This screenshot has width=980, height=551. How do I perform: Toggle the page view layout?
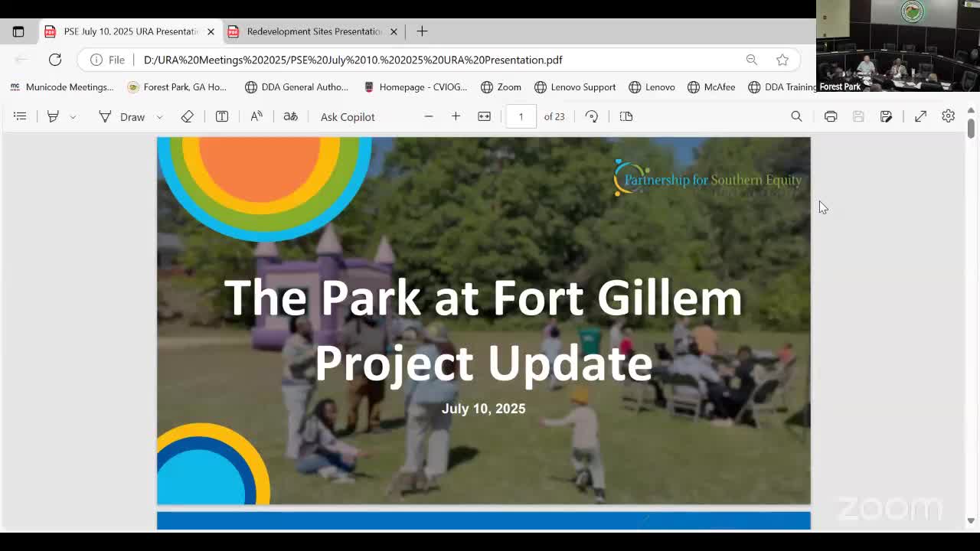[626, 116]
